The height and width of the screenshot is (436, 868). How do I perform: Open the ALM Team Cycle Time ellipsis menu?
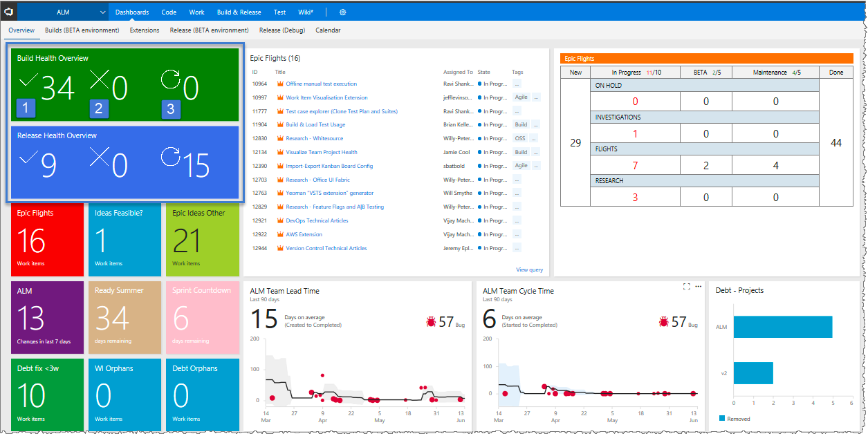698,286
